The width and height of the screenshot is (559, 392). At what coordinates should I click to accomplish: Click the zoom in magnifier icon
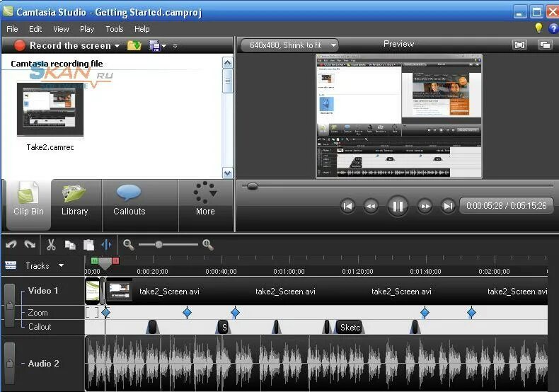pos(208,245)
